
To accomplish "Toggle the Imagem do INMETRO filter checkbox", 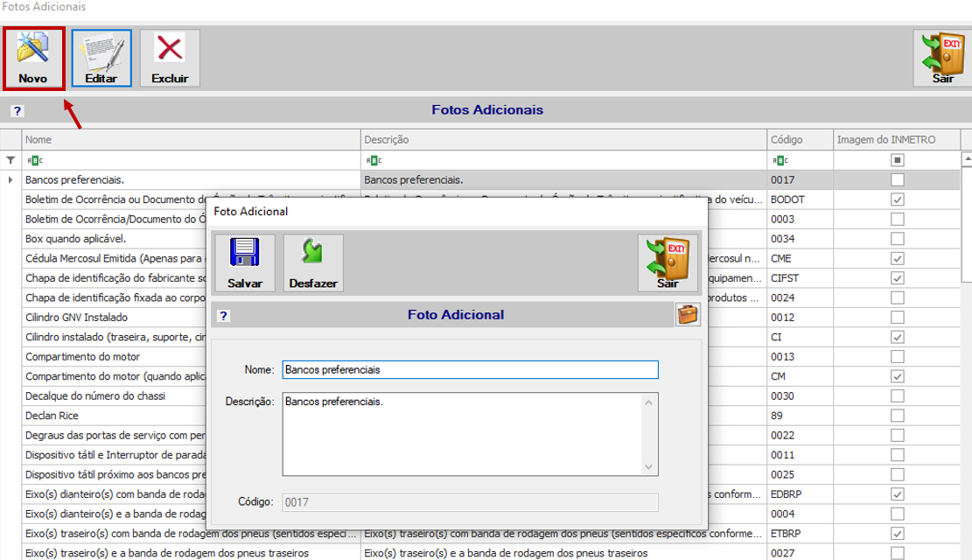I will pyautogui.click(x=897, y=160).
